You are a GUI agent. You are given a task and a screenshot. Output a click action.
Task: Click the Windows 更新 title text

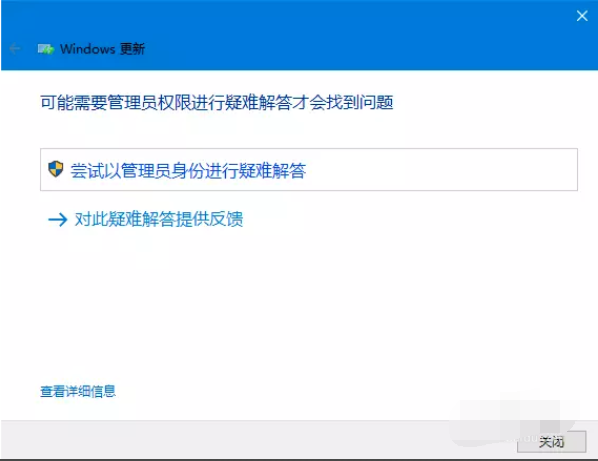coord(102,49)
